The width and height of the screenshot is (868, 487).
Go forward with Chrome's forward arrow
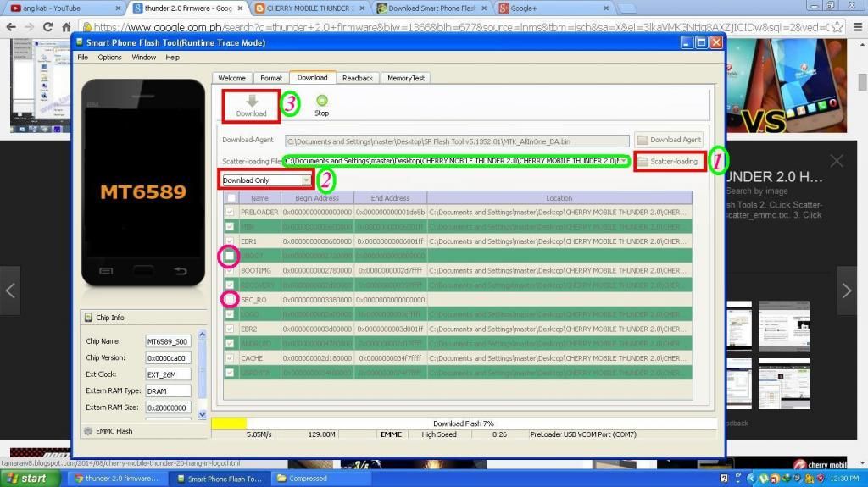30,26
